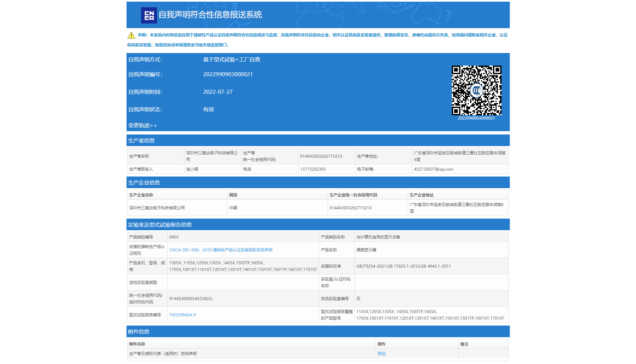Click the 生产企业名称 column header

point(141,195)
